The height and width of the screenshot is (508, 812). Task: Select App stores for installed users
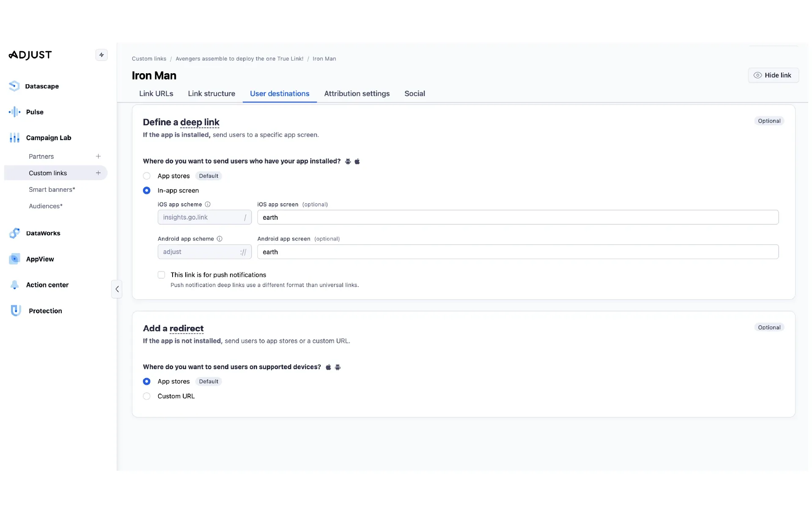(x=147, y=176)
